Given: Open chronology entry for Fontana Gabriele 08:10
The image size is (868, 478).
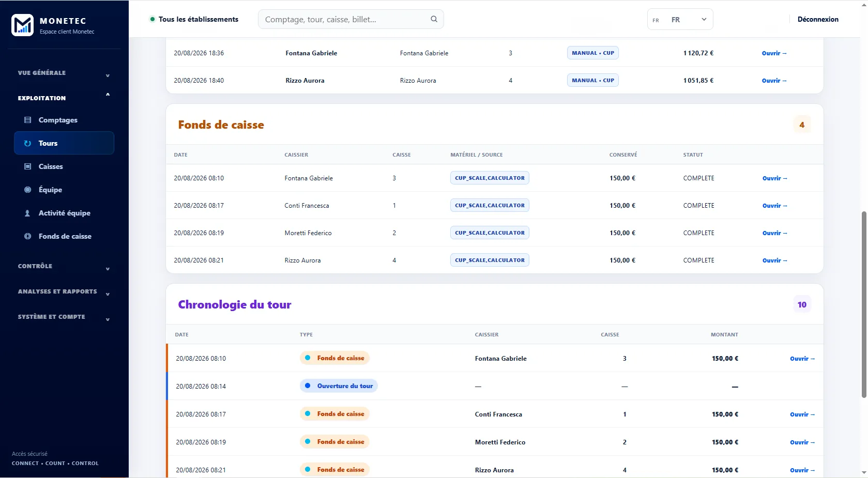Looking at the screenshot, I should tap(802, 359).
